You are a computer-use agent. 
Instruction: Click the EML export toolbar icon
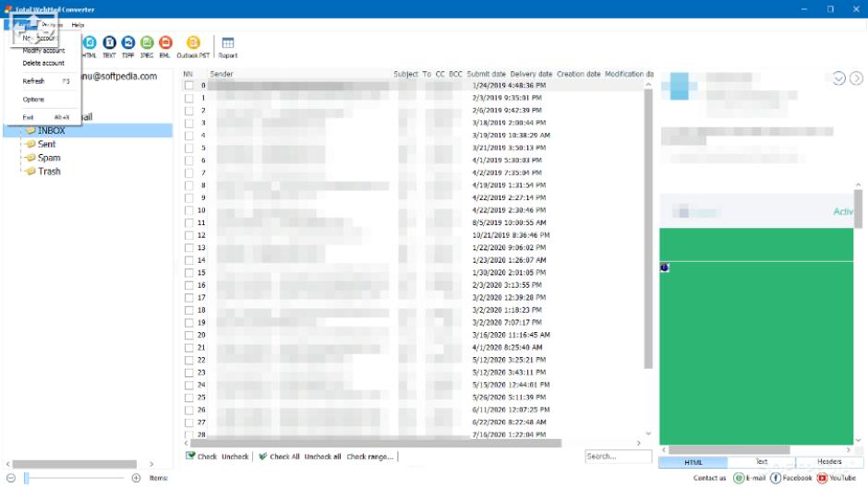tap(165, 43)
